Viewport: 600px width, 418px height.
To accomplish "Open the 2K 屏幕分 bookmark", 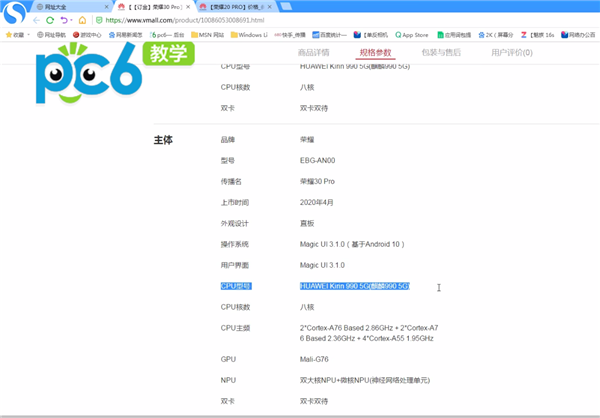I will [x=496, y=35].
